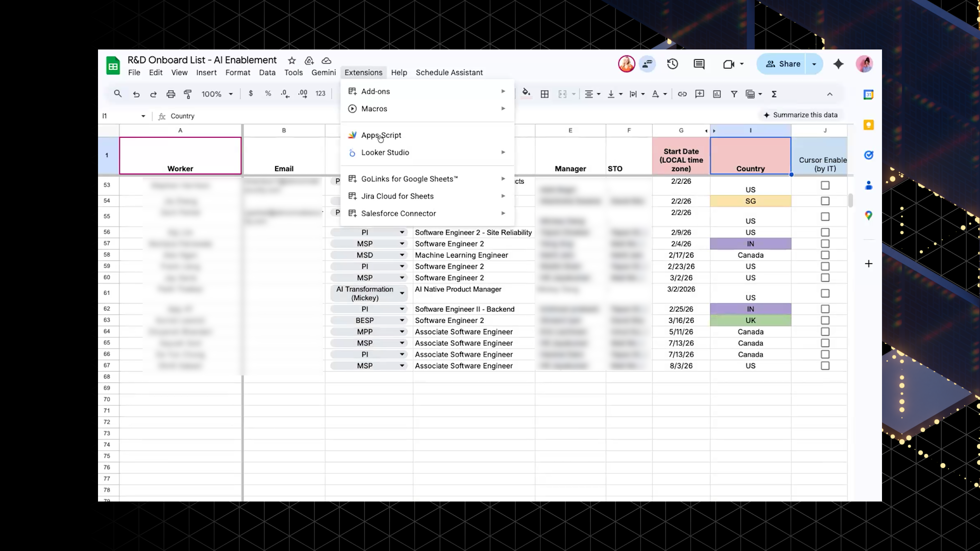
Task: Tick Cursor Enable checkbox for SG row 54
Action: [x=825, y=201]
